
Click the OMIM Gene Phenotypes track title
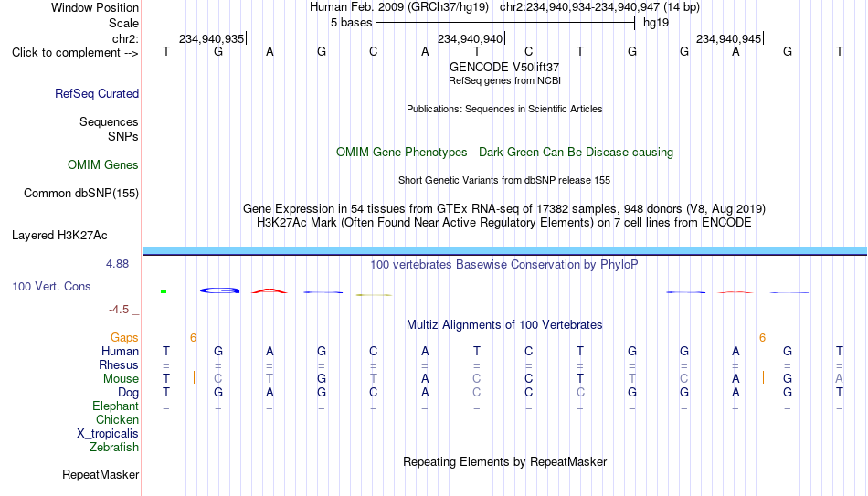click(504, 153)
